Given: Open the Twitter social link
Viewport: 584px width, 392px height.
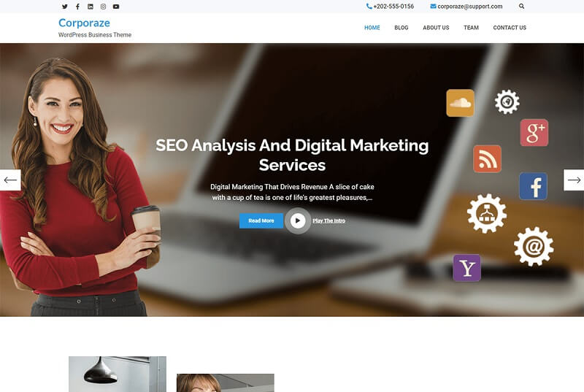Looking at the screenshot, I should click(65, 7).
